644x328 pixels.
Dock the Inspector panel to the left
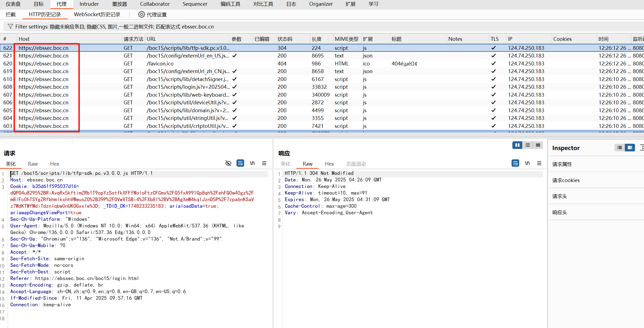coord(620,148)
